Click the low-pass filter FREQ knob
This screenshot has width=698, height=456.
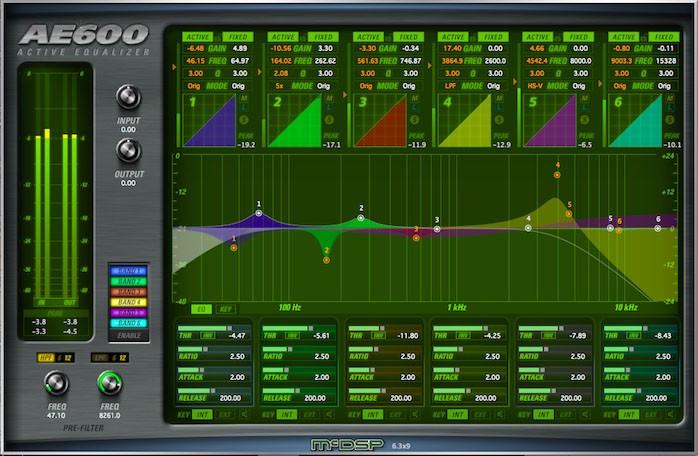click(x=107, y=382)
